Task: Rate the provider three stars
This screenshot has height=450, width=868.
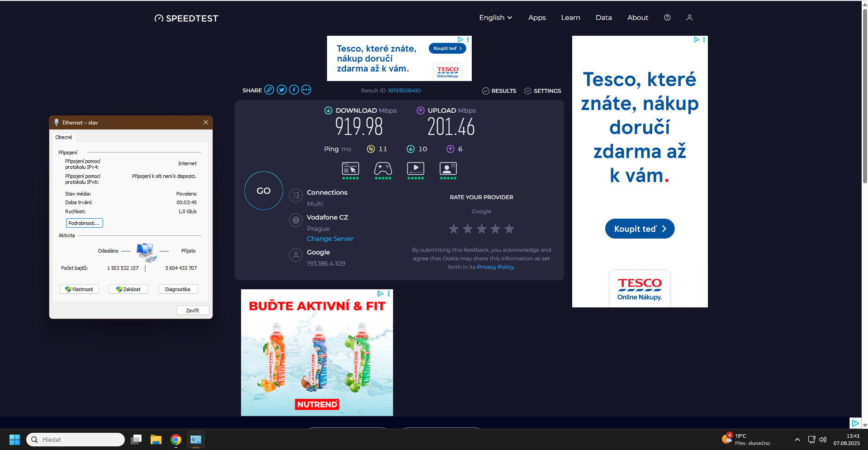Action: pos(482,229)
